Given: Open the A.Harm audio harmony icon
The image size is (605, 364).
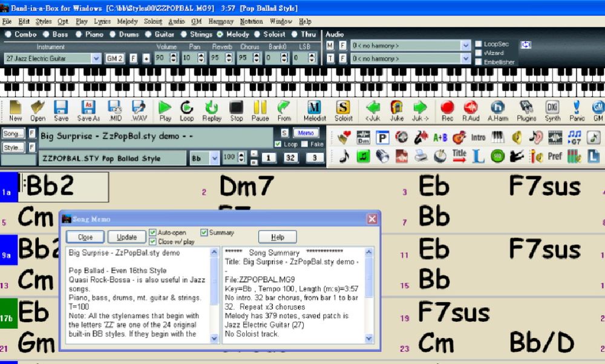Looking at the screenshot, I should pos(498,111).
